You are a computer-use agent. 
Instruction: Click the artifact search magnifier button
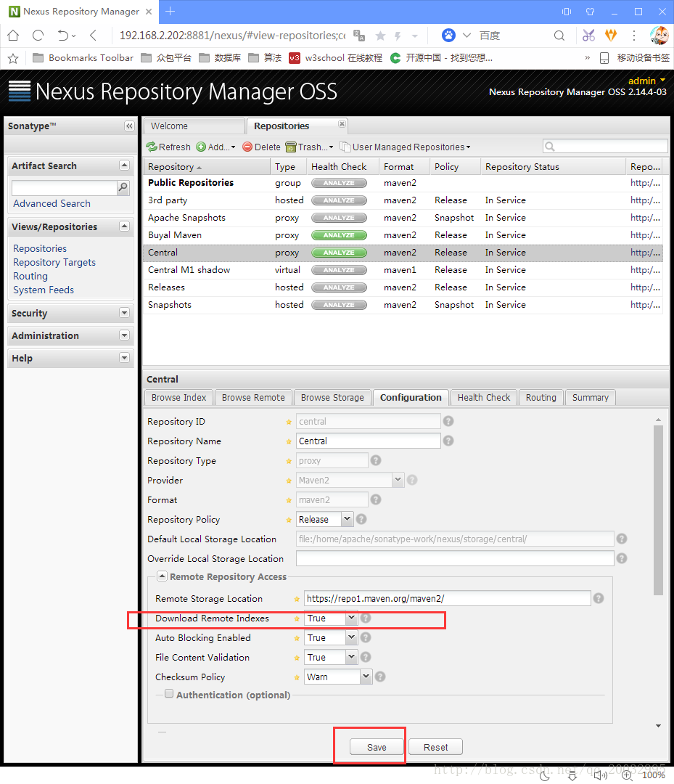coord(123,187)
